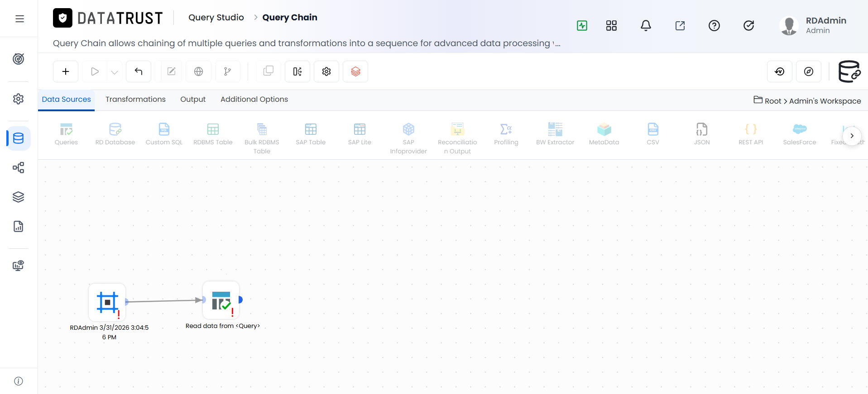Select the REST API data source
This screenshot has width=868, height=394.
point(751,134)
